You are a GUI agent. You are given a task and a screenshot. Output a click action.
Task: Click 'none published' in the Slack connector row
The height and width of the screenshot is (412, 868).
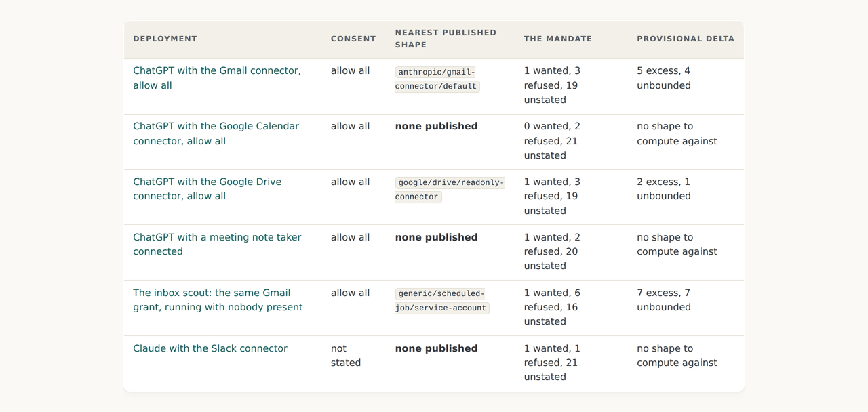437,348
